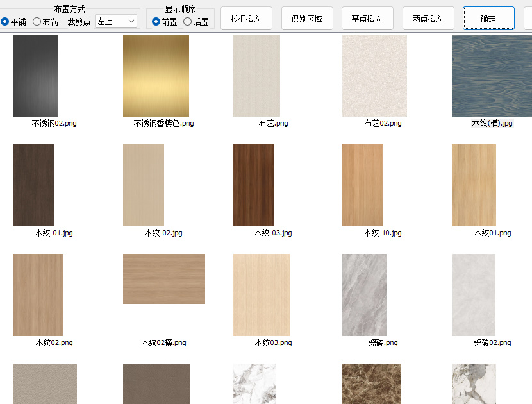Select the 瓷砖.png marble tile thumbnail
Image resolution: width=532 pixels, height=404 pixels.
(x=364, y=295)
